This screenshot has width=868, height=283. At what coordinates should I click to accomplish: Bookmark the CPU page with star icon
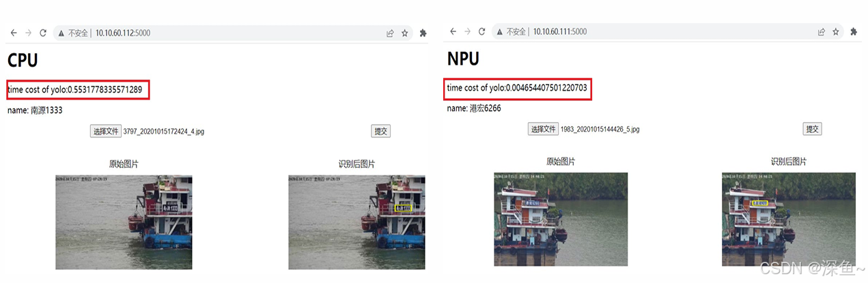coord(405,33)
